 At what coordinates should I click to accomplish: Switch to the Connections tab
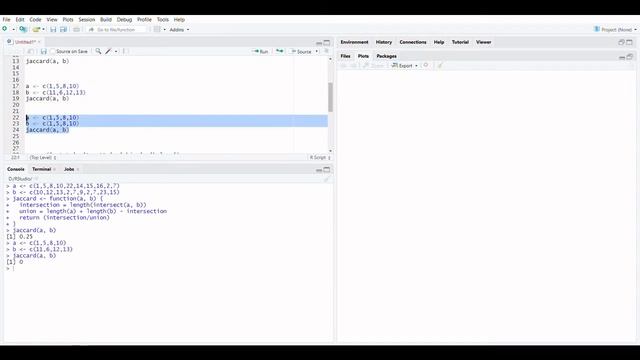[x=413, y=42]
